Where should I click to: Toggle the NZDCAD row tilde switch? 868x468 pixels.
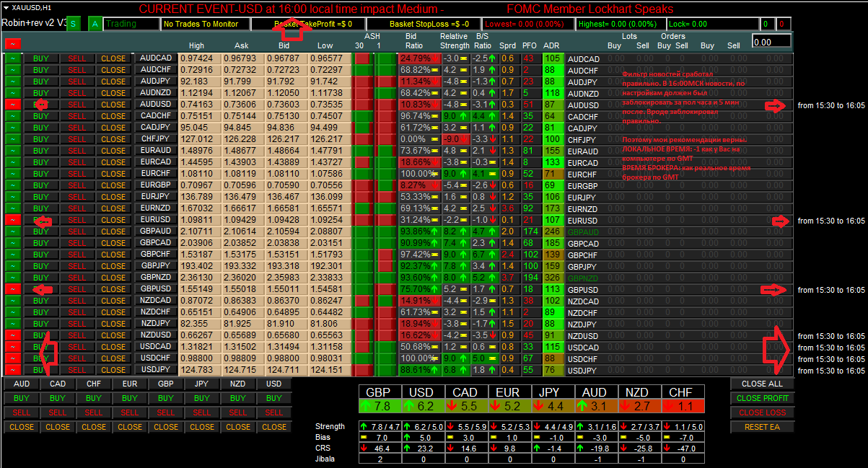tap(12, 301)
